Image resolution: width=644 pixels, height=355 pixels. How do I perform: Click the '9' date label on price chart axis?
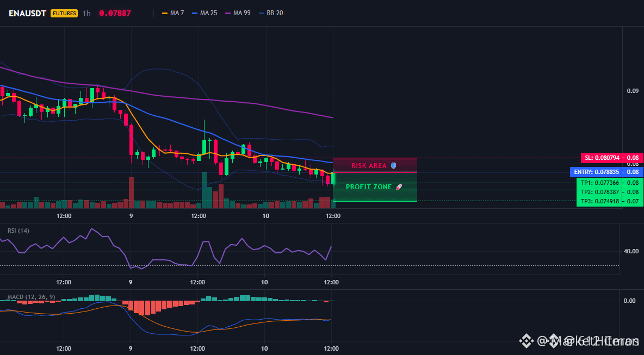pos(131,215)
